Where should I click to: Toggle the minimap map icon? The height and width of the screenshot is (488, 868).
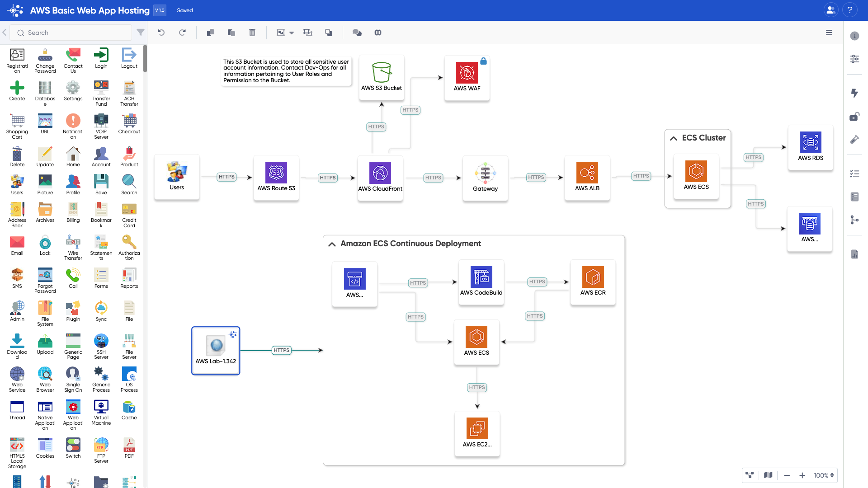768,475
